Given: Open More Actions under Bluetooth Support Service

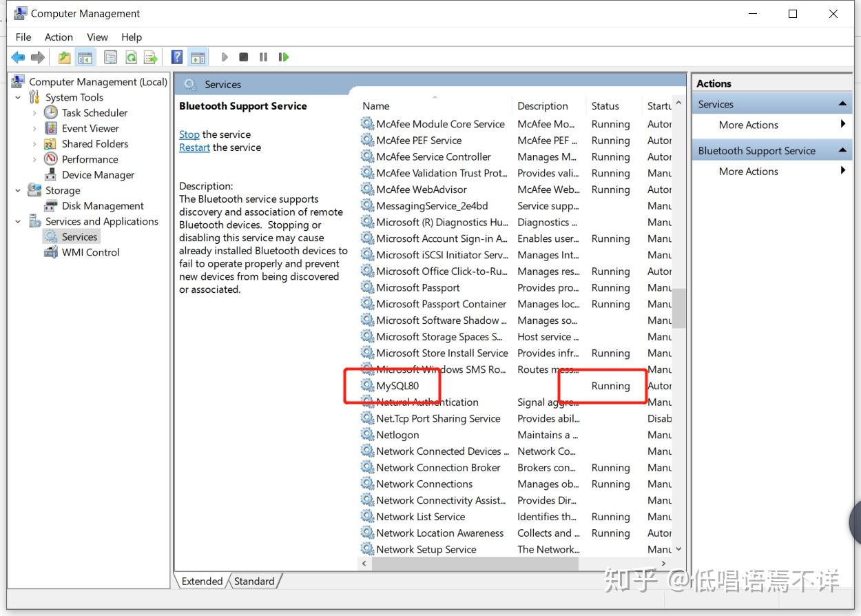Looking at the screenshot, I should pyautogui.click(x=748, y=171).
